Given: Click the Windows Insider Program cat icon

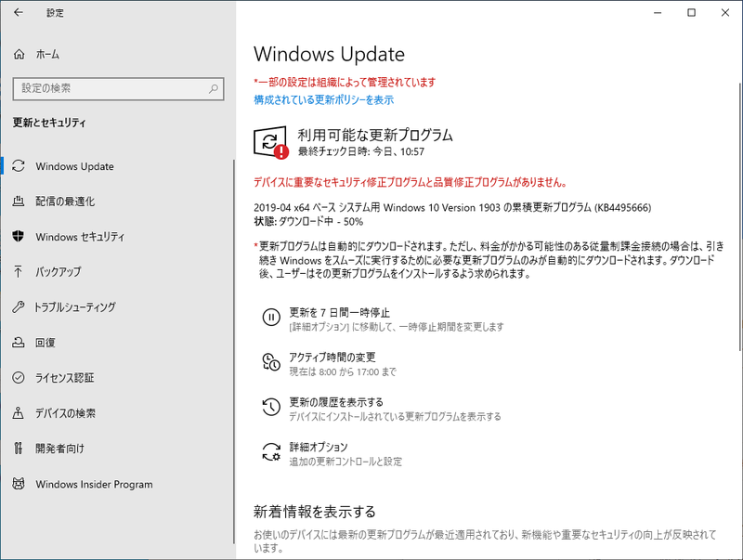Looking at the screenshot, I should point(19,484).
